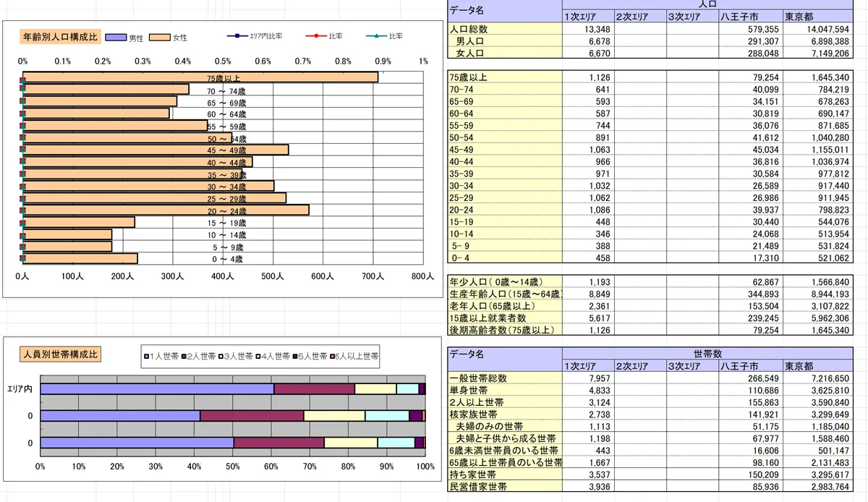The width and height of the screenshot is (868, 502).
Task: Click the 2人世帯 legend marker
Action: point(184,357)
